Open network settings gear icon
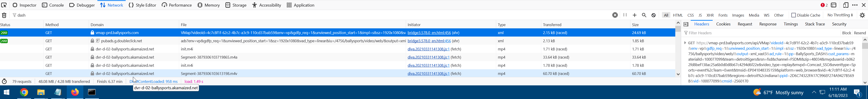Image resolution: width=868 pixels, height=99 pixels. (x=862, y=15)
